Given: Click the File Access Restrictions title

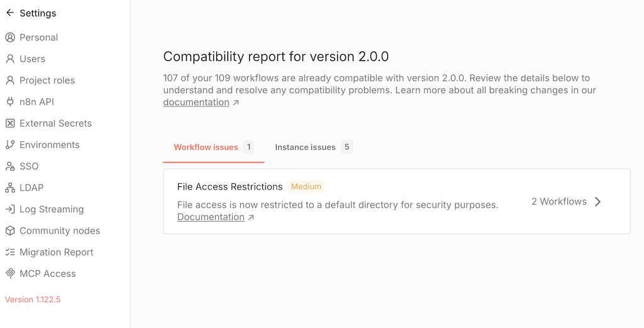Looking at the screenshot, I should tap(230, 186).
